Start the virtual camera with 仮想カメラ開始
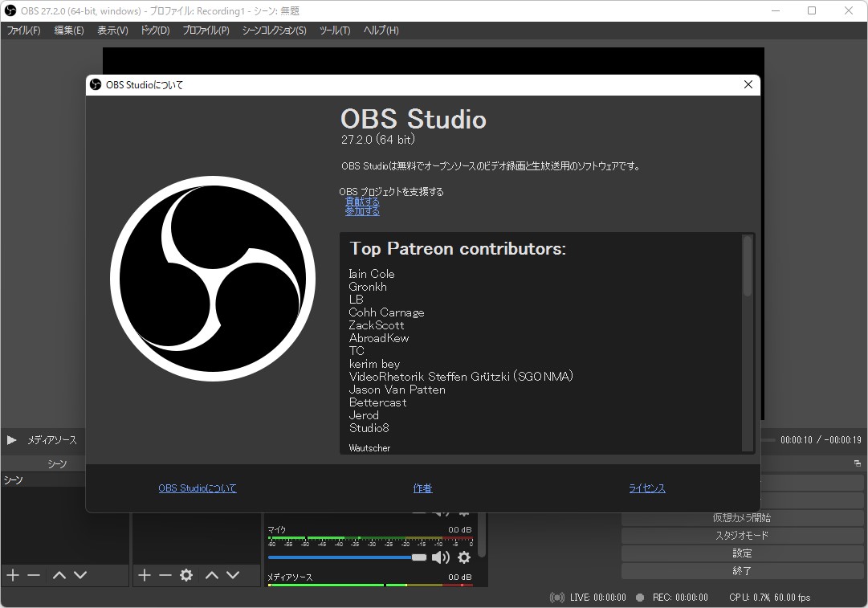Screen dimensions: 868x608 (741, 517)
